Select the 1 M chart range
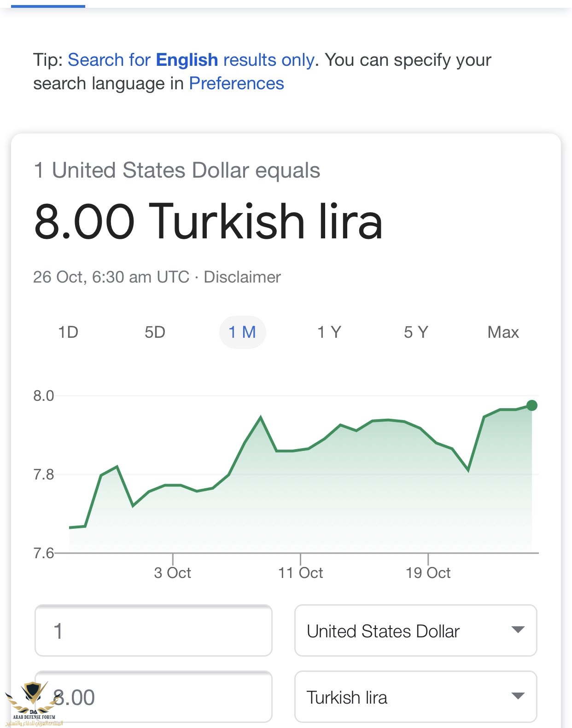The image size is (572, 728). [242, 332]
